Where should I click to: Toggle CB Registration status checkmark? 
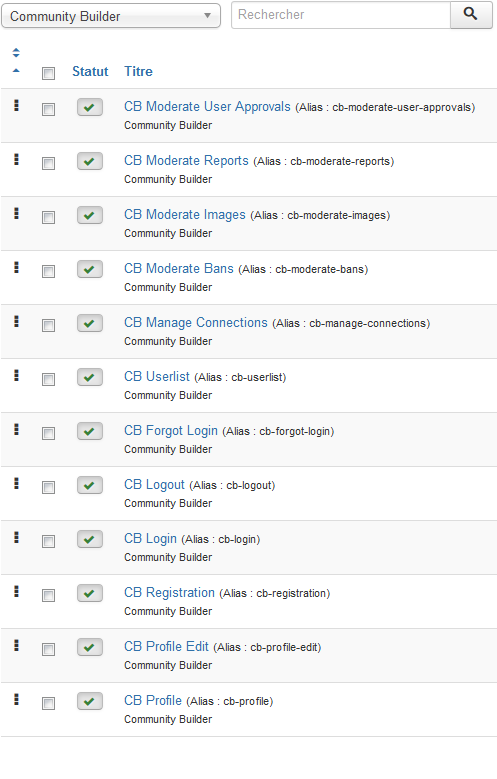(89, 594)
